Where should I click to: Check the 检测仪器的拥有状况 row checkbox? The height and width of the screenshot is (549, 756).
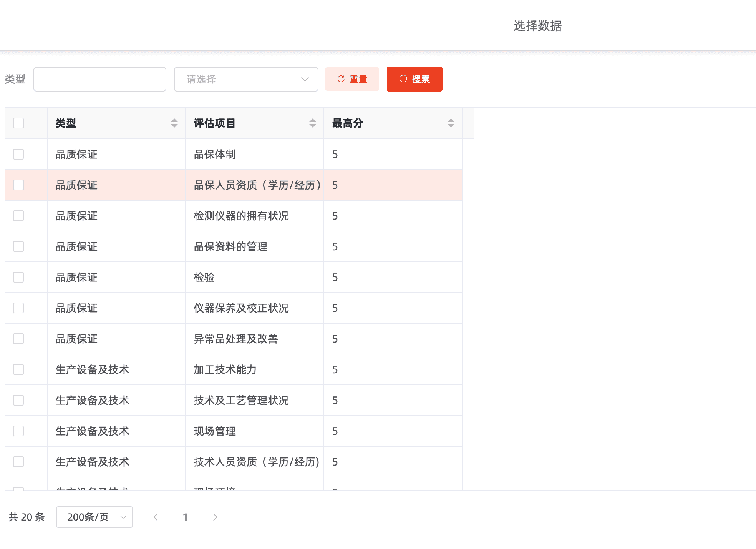pos(18,216)
